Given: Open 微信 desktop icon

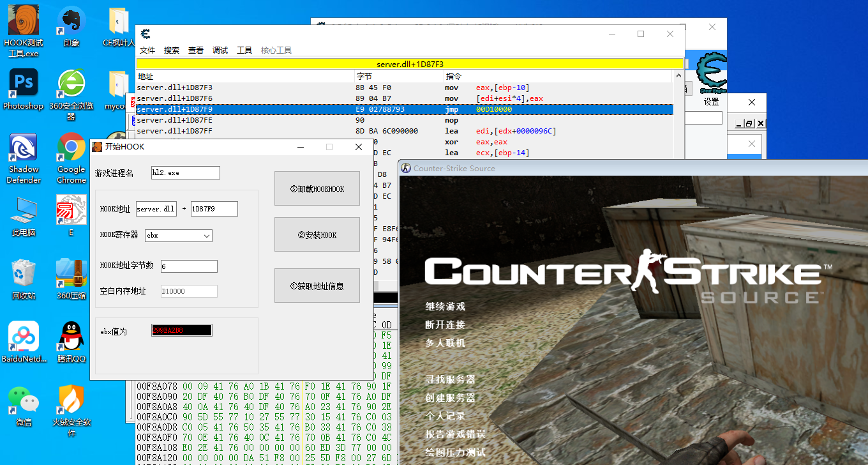Looking at the screenshot, I should [x=24, y=400].
